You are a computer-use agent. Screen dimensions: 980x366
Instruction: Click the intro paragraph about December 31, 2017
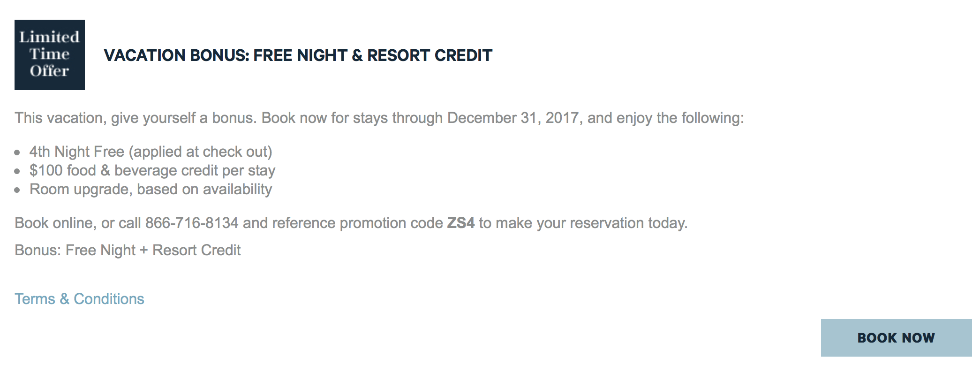(x=379, y=118)
